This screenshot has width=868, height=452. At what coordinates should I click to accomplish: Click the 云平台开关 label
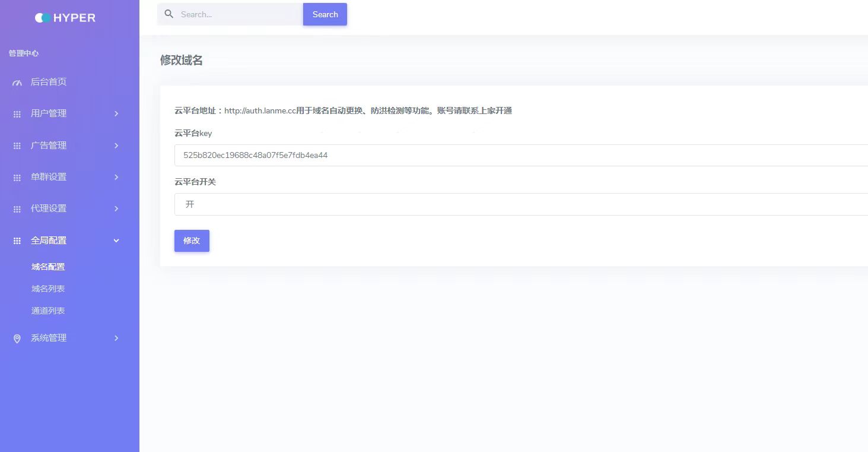[x=195, y=182]
